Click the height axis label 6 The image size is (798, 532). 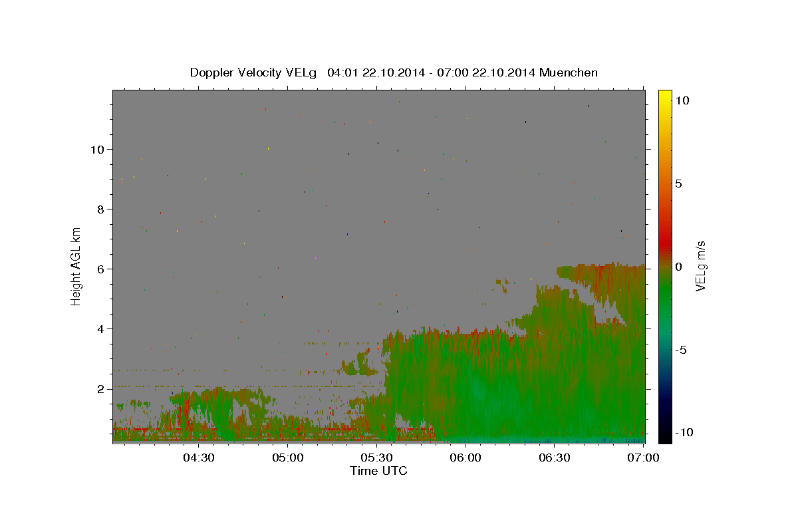pyautogui.click(x=100, y=269)
